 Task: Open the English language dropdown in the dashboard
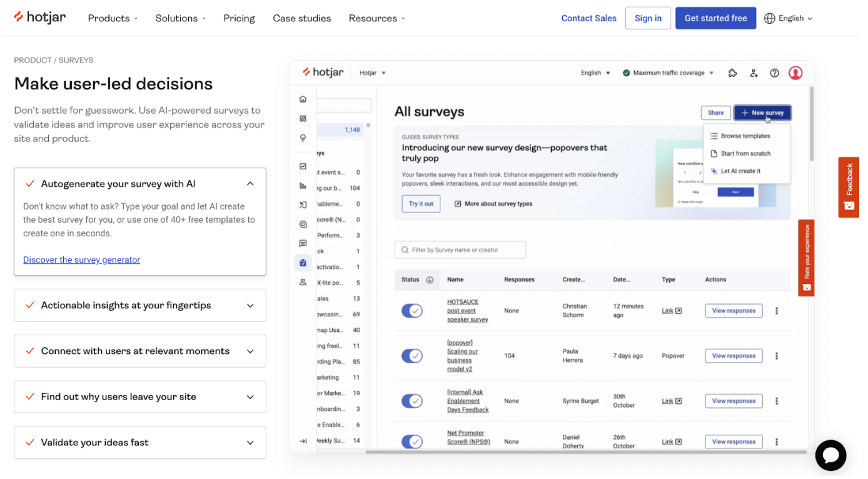click(594, 73)
